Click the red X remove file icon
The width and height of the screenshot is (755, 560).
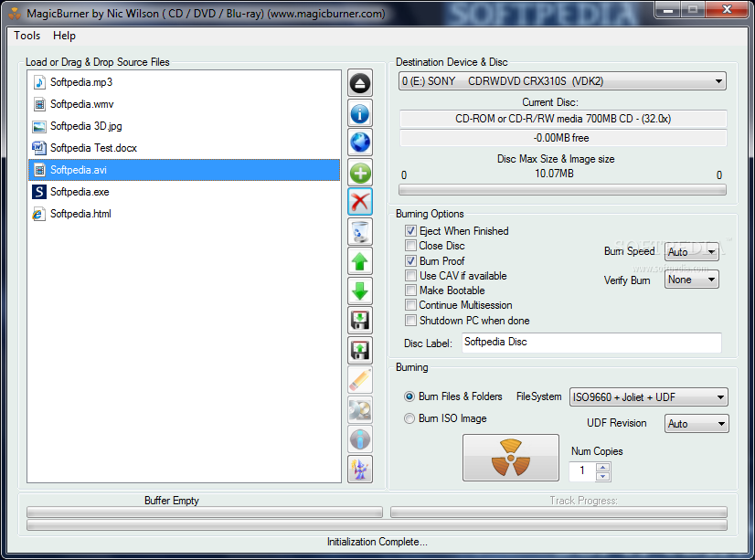coord(360,202)
